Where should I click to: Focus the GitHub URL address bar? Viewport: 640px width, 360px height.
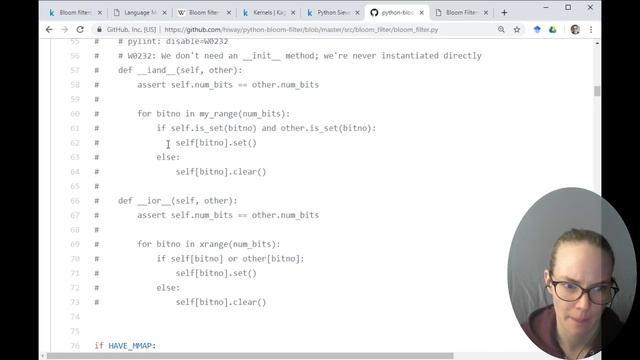[301, 29]
